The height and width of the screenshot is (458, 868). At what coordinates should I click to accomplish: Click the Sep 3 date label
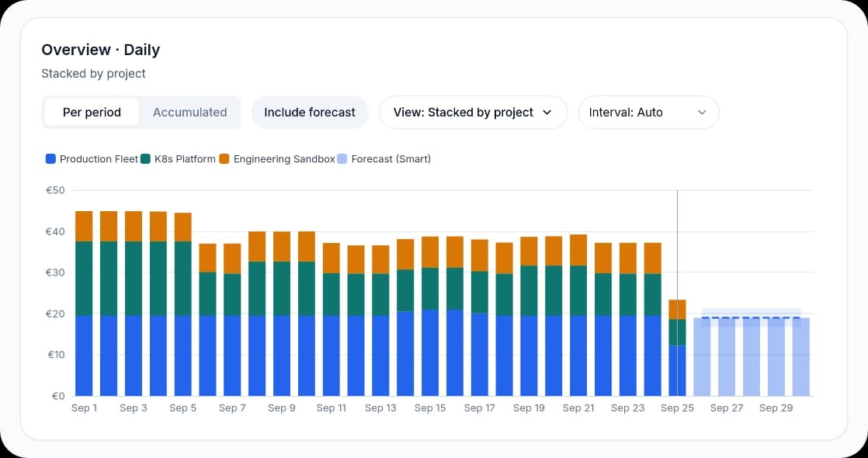(x=134, y=408)
